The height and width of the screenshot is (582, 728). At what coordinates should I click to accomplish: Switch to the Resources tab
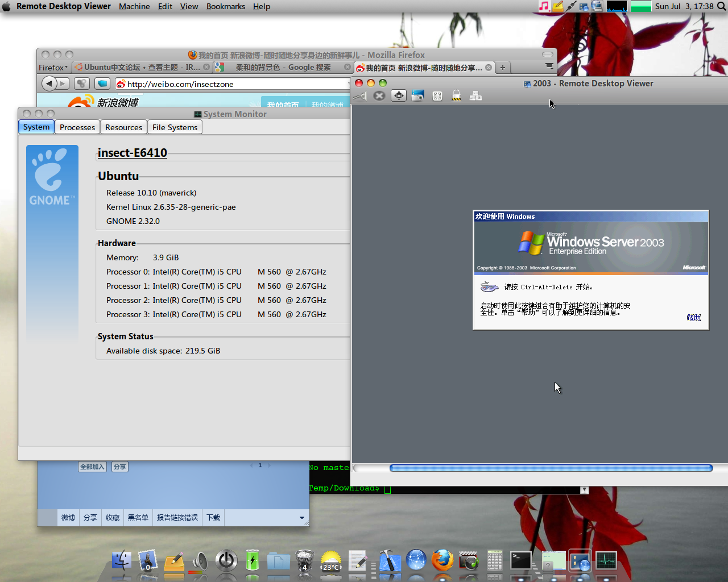pos(123,127)
